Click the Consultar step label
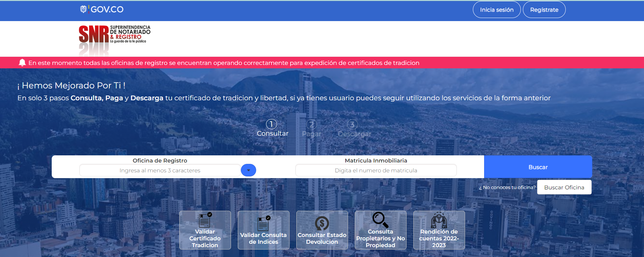644x257 pixels. (273, 134)
